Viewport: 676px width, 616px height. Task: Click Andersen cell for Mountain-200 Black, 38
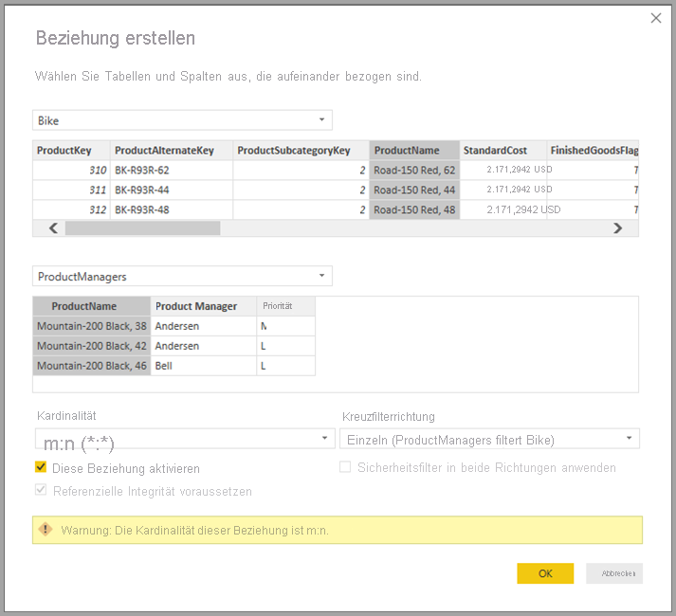[x=204, y=326]
